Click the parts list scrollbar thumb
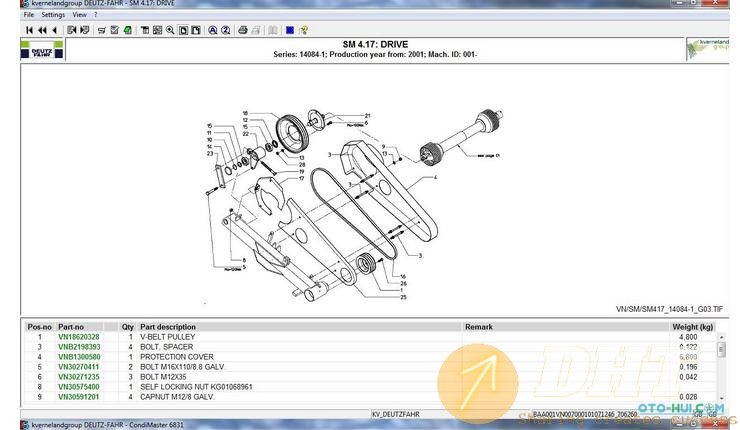Viewport: 740px width, 430px height. (x=721, y=349)
